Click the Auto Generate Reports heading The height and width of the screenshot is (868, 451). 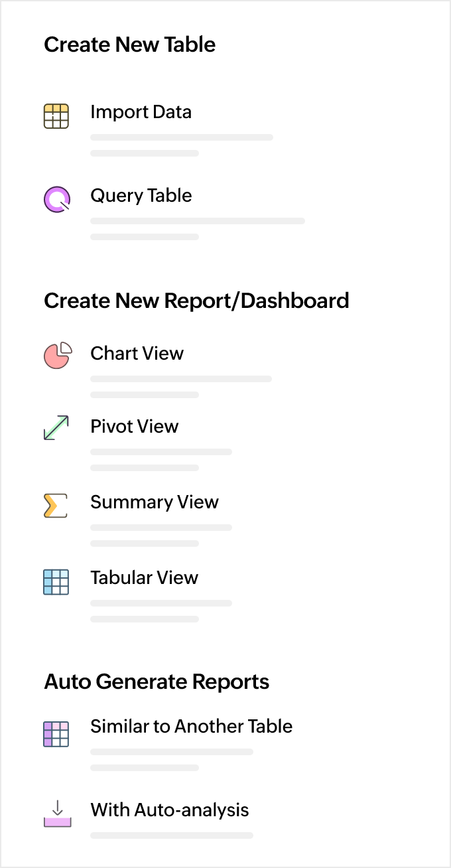157,682
